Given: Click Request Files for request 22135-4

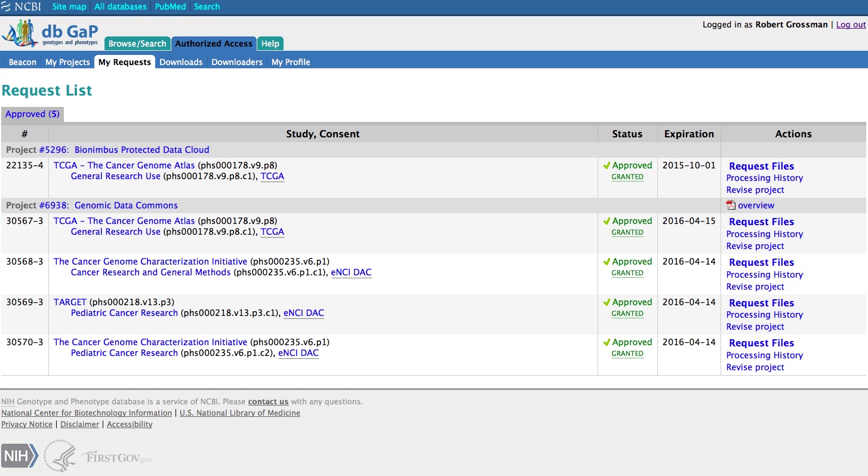Looking at the screenshot, I should pos(761,166).
